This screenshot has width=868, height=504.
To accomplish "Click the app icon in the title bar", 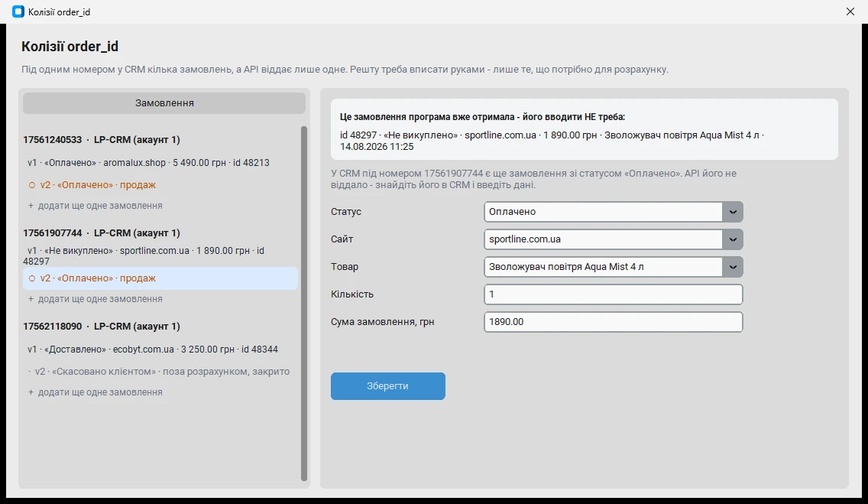I will point(18,11).
